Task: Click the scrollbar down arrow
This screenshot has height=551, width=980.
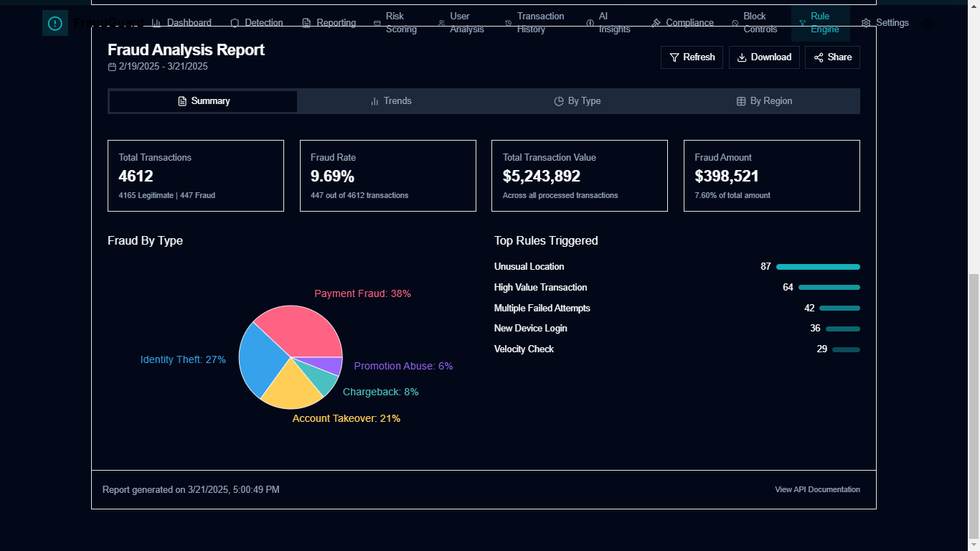Action: [974, 545]
